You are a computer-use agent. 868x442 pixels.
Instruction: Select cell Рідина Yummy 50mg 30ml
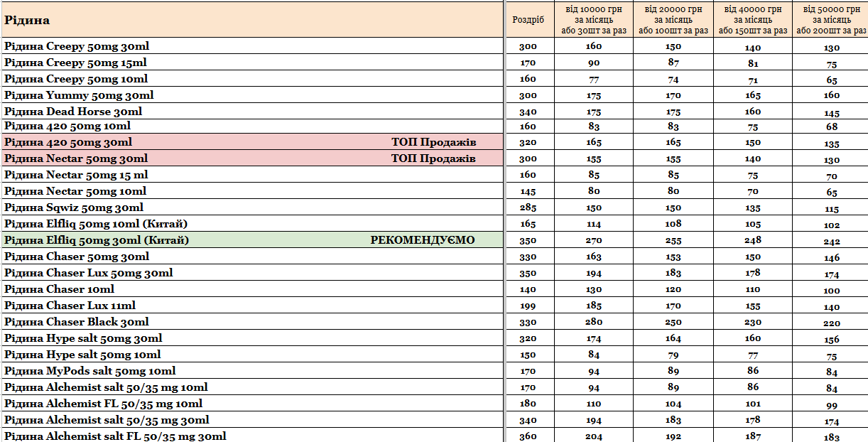click(x=252, y=95)
